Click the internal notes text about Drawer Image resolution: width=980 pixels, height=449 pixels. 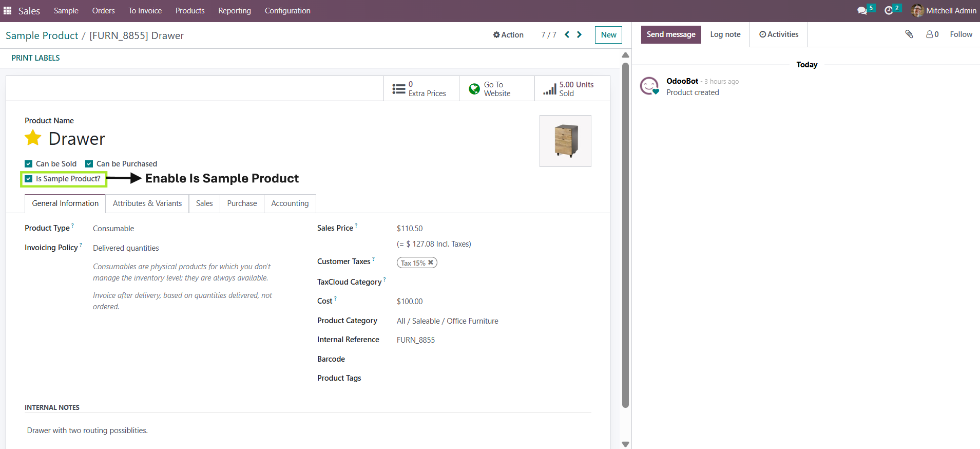87,431
